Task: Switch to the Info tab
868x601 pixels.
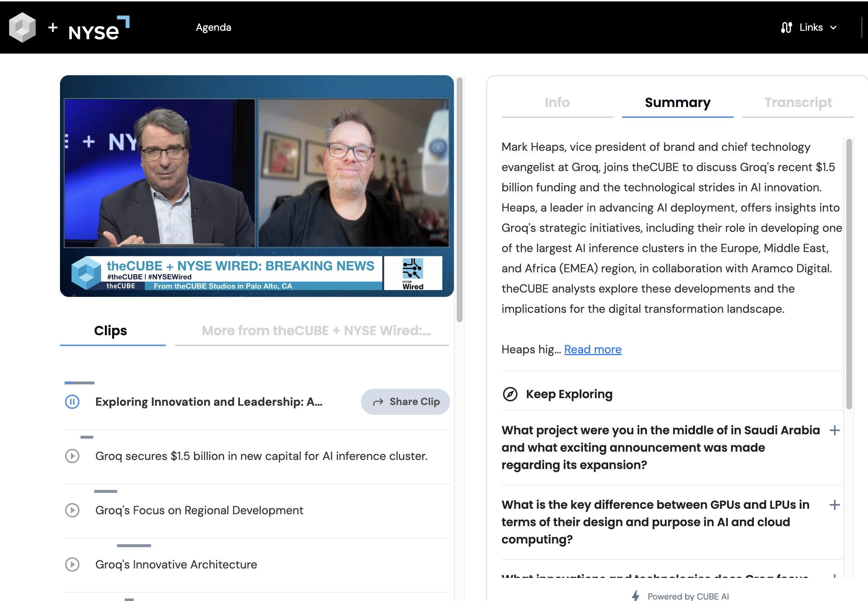Action: pos(557,102)
